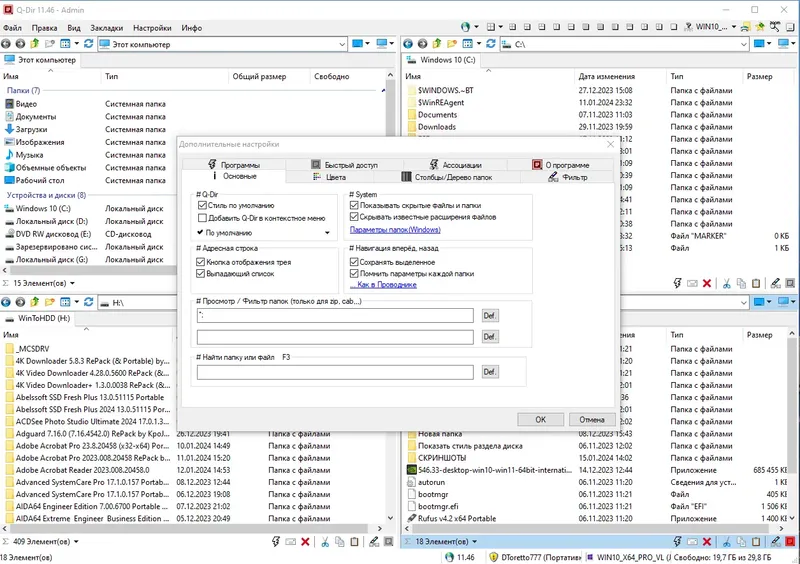Click the Отмена button
Image resolution: width=800 pixels, height=564 pixels.
[592, 420]
